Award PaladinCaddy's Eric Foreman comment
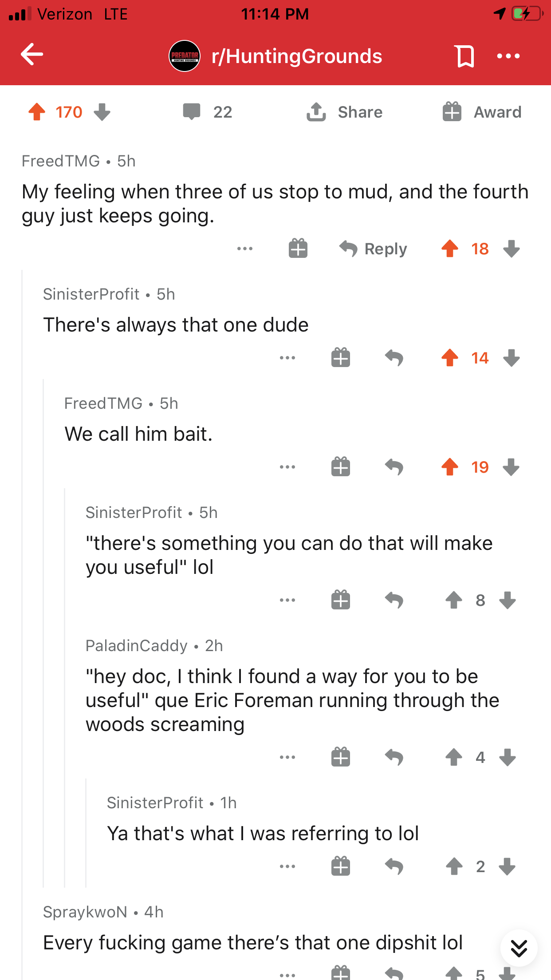 point(341,757)
